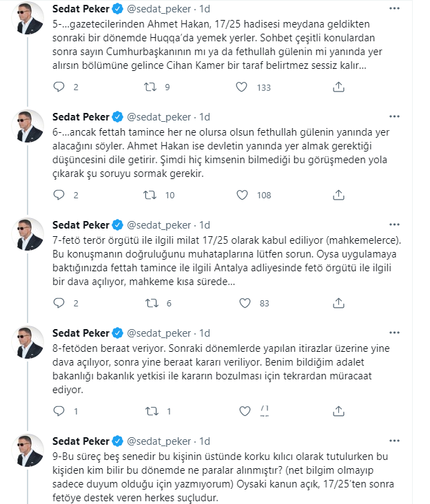The width and height of the screenshot is (430, 504).
Task: Expand the three-dot menu on "9-Bu süreç" tweet
Action: [x=393, y=441]
